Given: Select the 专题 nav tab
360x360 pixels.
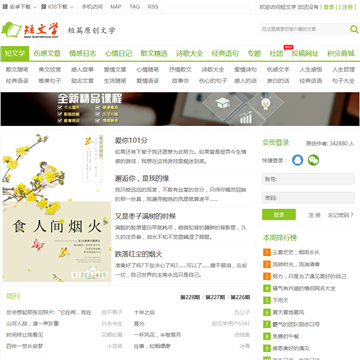Looking at the screenshot, I should (254, 53).
